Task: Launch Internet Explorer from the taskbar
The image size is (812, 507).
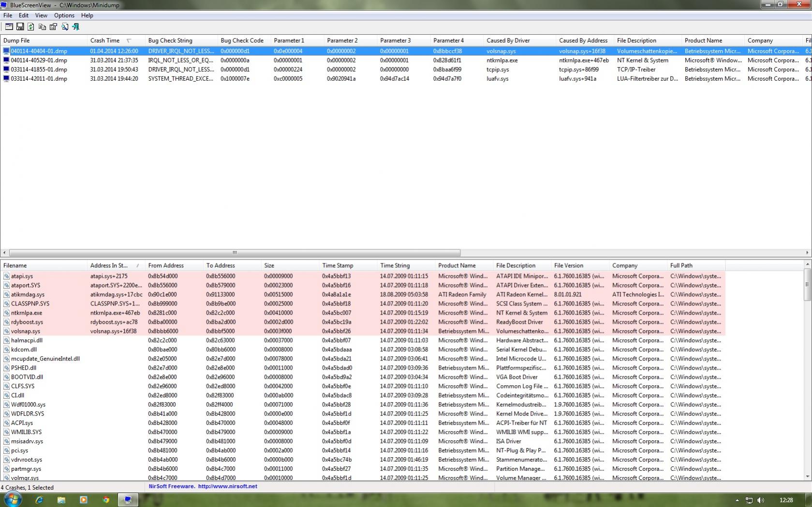Action: pos(39,500)
